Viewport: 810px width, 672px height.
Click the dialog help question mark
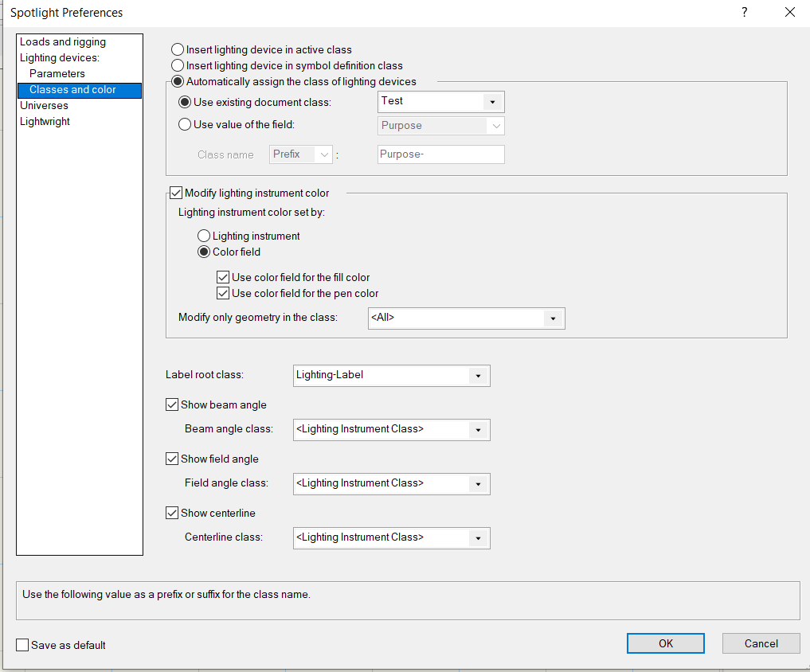pyautogui.click(x=744, y=13)
